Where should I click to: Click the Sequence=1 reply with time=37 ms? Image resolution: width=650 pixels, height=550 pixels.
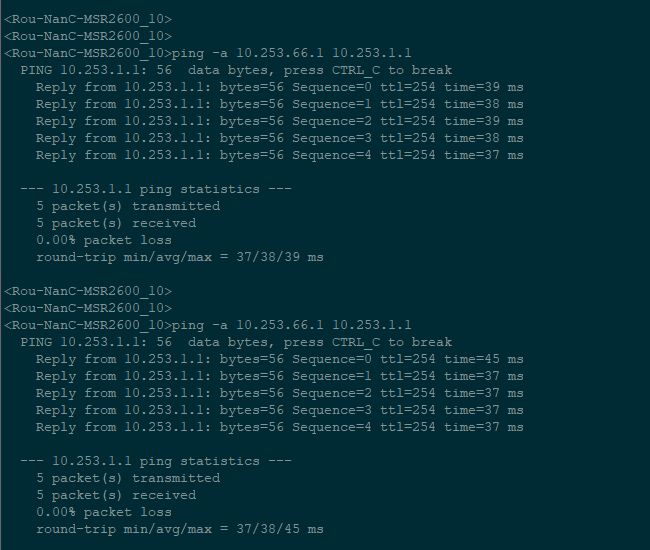279,376
